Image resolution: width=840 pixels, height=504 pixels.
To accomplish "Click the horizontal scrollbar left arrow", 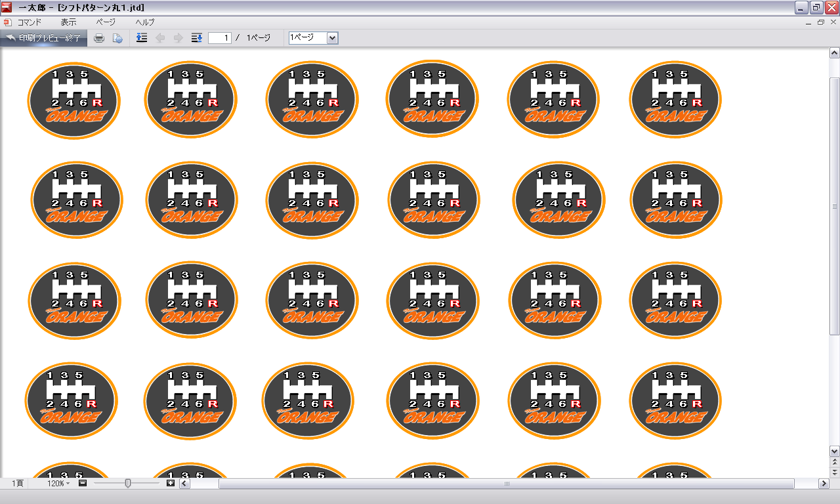I will pyautogui.click(x=185, y=484).
